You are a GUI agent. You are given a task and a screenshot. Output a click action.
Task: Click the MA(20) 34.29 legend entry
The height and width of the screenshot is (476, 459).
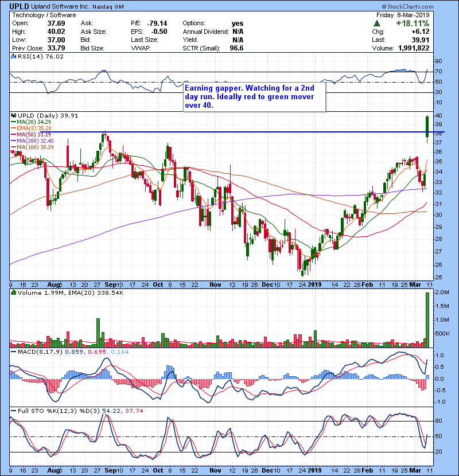[x=30, y=122]
